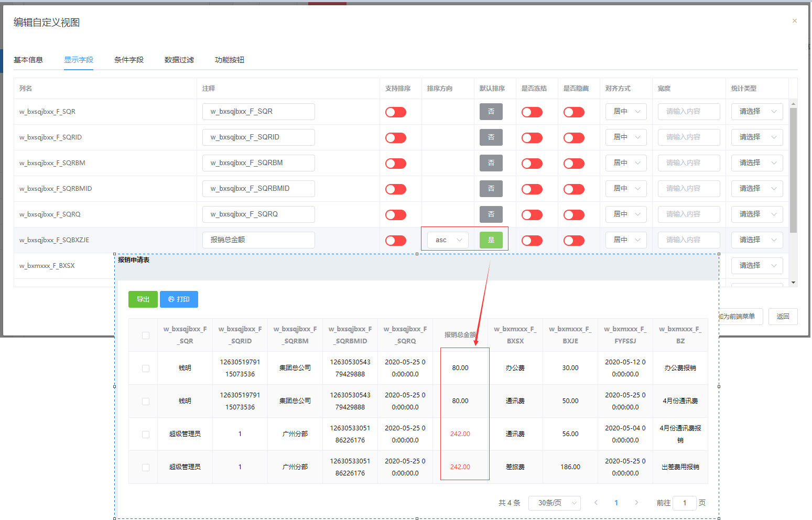Close the 编辑自定义视图 dialog
This screenshot has width=812, height=520.
[795, 21]
